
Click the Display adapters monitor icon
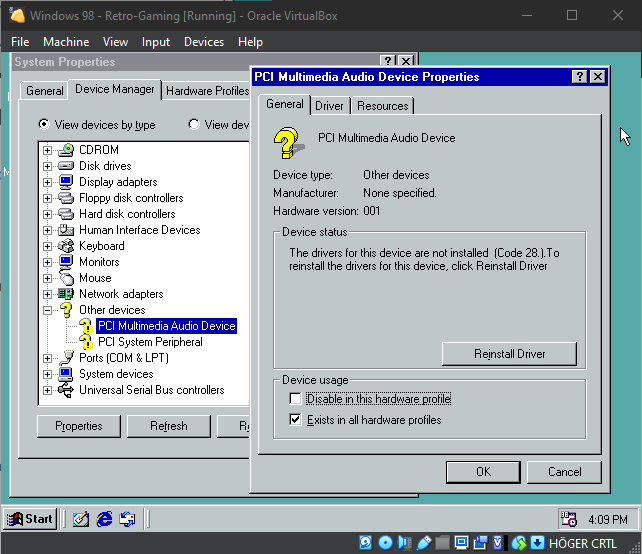(x=66, y=182)
